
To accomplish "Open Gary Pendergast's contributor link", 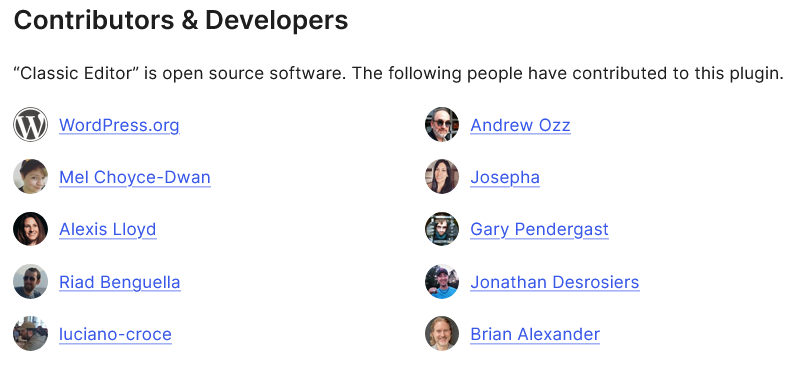I will click(x=539, y=229).
